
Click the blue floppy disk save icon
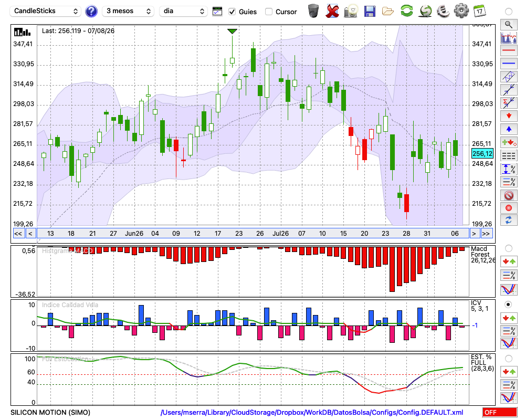pos(370,12)
